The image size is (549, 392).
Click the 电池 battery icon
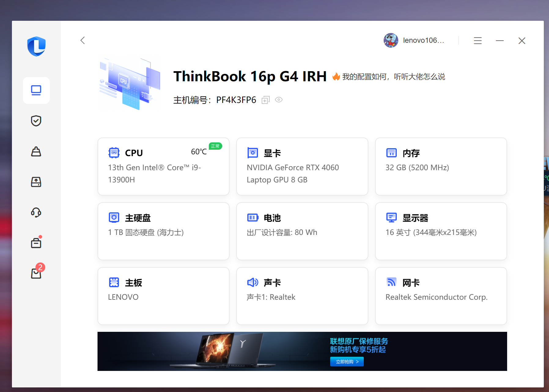click(x=253, y=218)
